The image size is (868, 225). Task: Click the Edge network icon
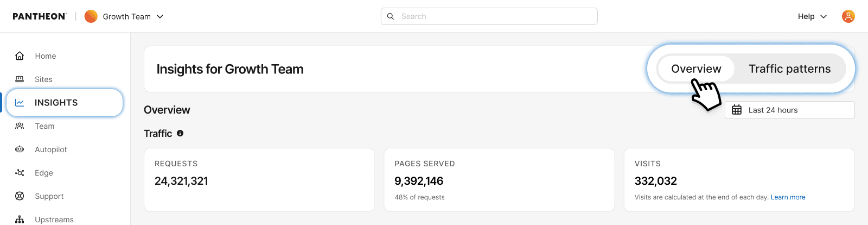point(20,173)
